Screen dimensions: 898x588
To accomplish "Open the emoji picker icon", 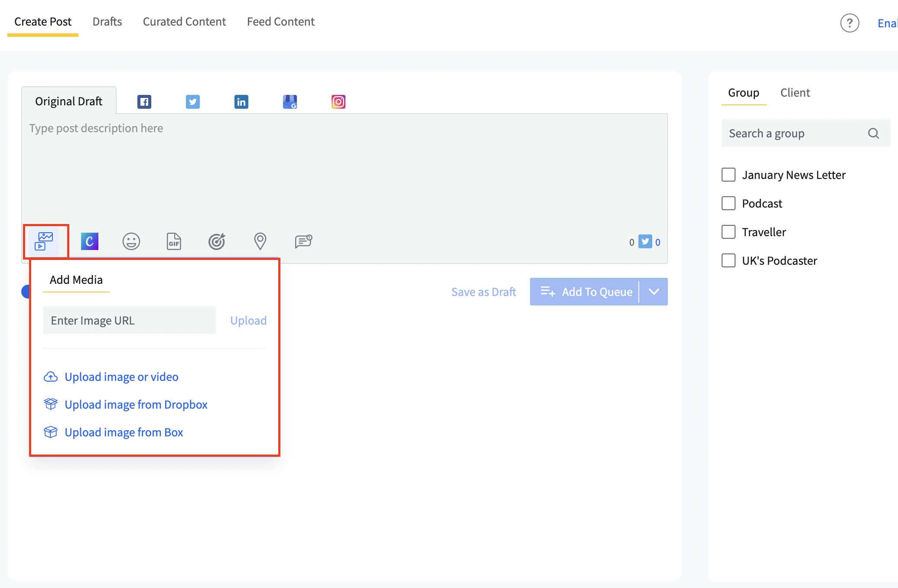I will pyautogui.click(x=131, y=241).
